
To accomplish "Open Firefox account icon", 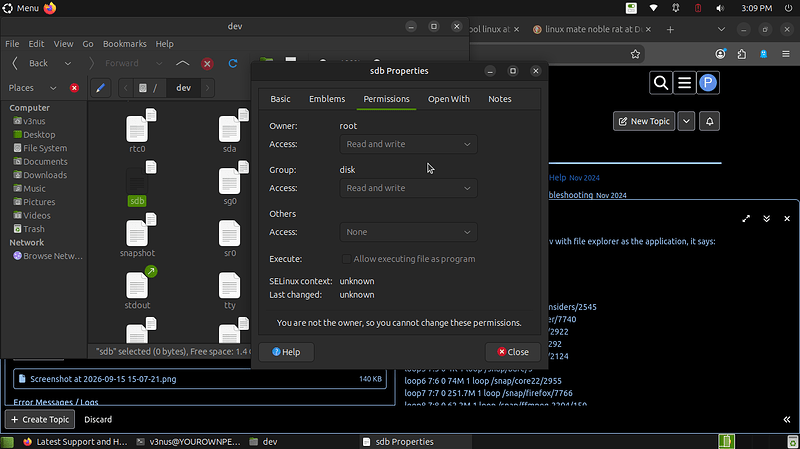I will [720, 54].
